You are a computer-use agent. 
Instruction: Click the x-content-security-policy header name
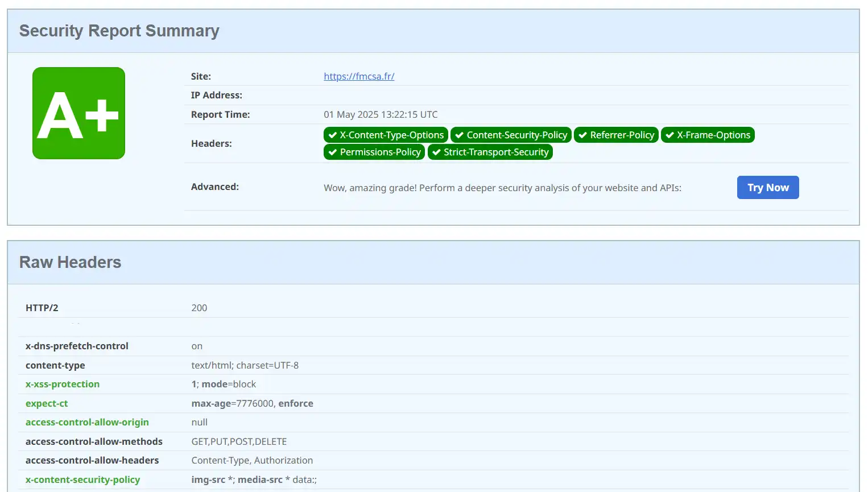(82, 479)
